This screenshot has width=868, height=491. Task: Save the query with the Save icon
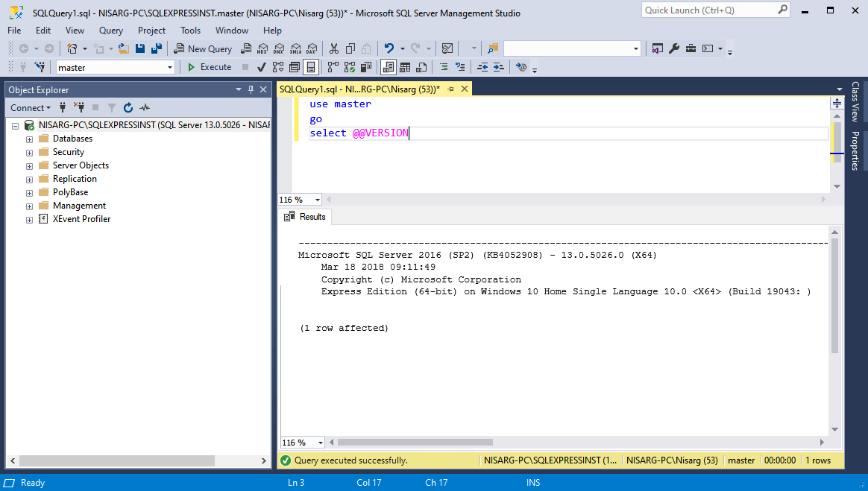click(x=140, y=48)
